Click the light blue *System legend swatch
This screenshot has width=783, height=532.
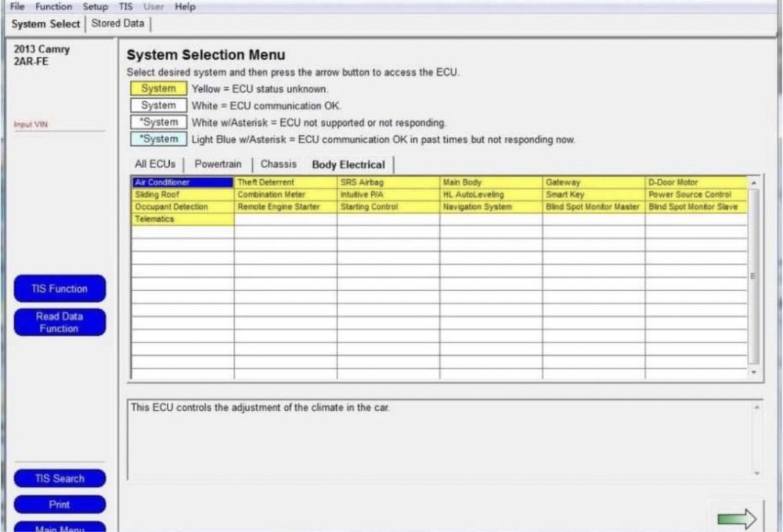158,138
